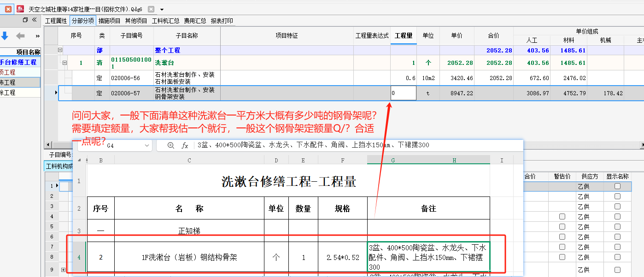Open the 工程属性 tab
The width and height of the screenshot is (644, 277).
(56, 21)
